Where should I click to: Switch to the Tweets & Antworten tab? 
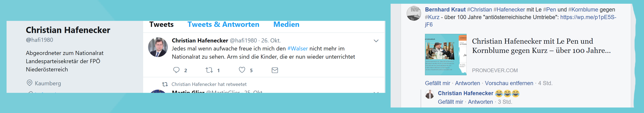click(223, 24)
